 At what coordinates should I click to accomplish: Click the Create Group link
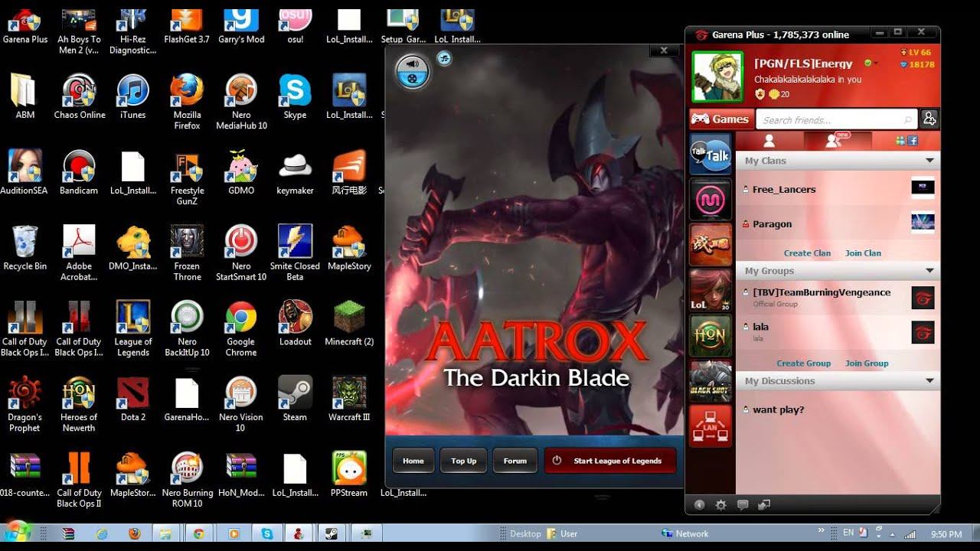pyautogui.click(x=803, y=364)
